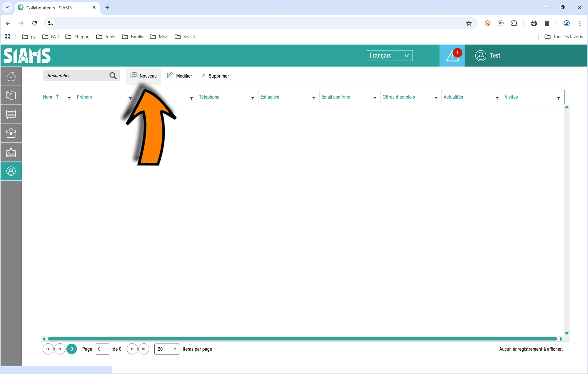Open filter on Téléphone column
The height and width of the screenshot is (374, 588).
[x=253, y=98]
